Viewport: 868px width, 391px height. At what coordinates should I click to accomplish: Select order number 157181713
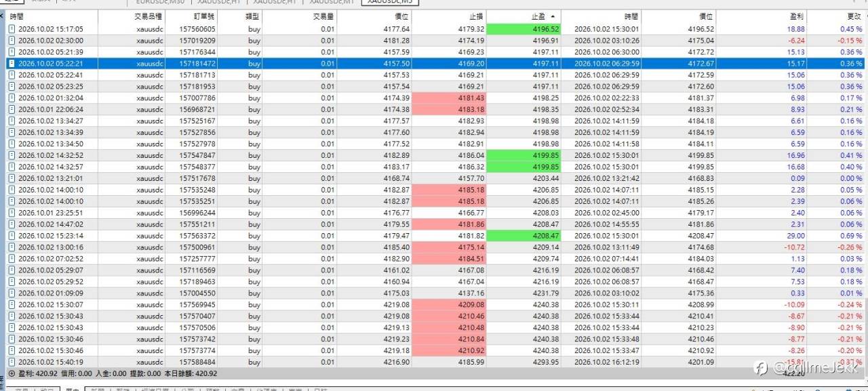(197, 75)
